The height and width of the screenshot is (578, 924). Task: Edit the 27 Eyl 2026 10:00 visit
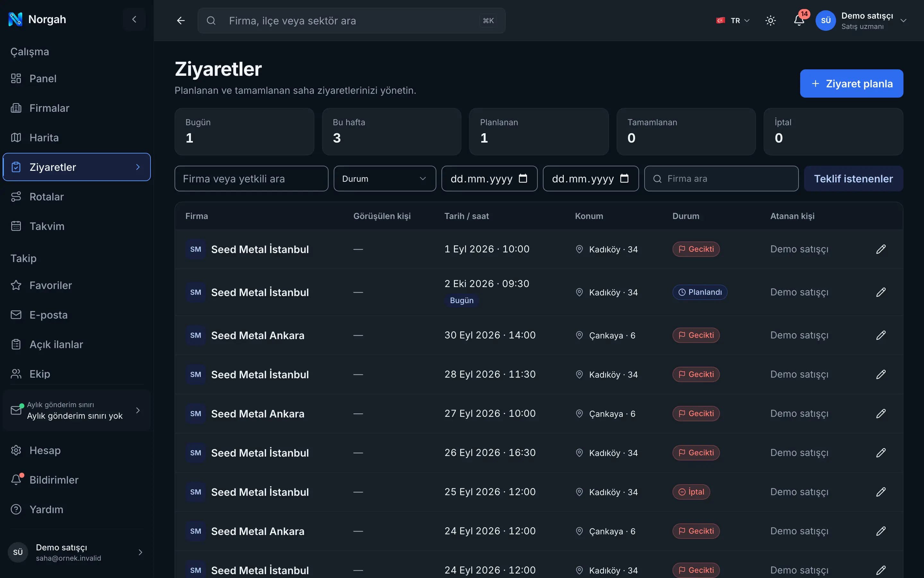pos(880,414)
